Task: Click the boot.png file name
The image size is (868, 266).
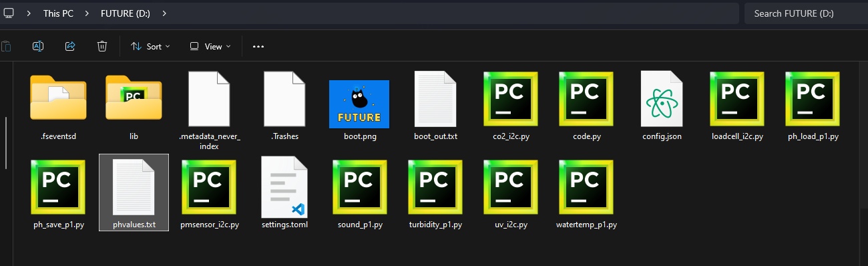Action: tap(360, 136)
